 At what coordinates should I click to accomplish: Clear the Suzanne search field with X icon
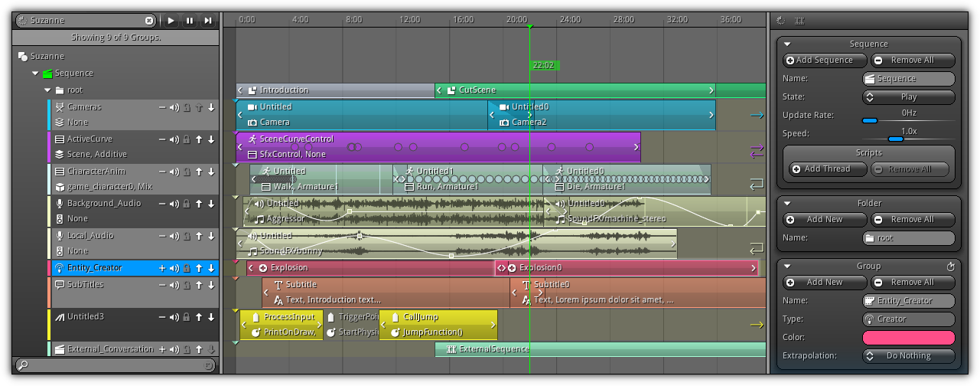pos(150,21)
